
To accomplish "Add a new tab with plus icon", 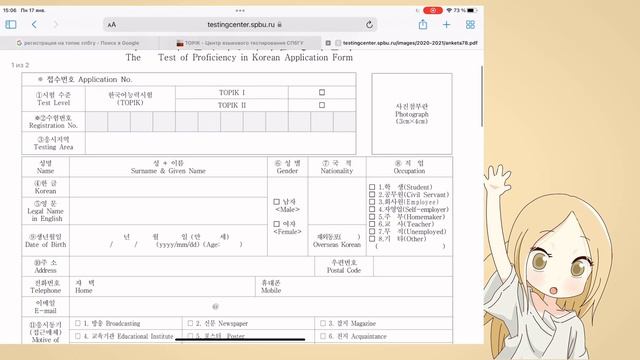I will pos(447,24).
